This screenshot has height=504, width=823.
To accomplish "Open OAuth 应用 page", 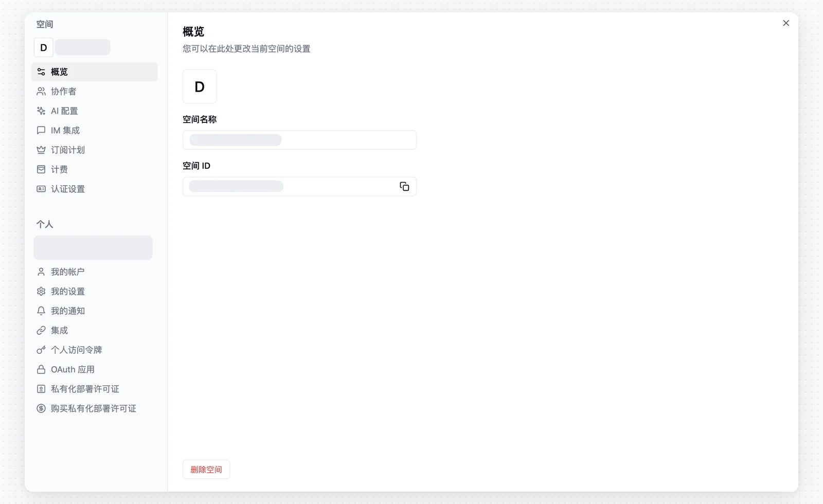I will pos(95,370).
